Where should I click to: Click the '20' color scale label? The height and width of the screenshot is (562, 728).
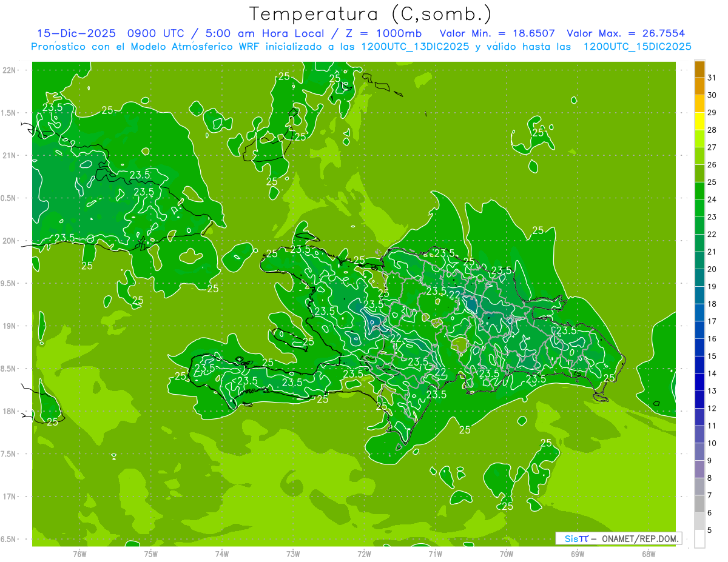[712, 269]
